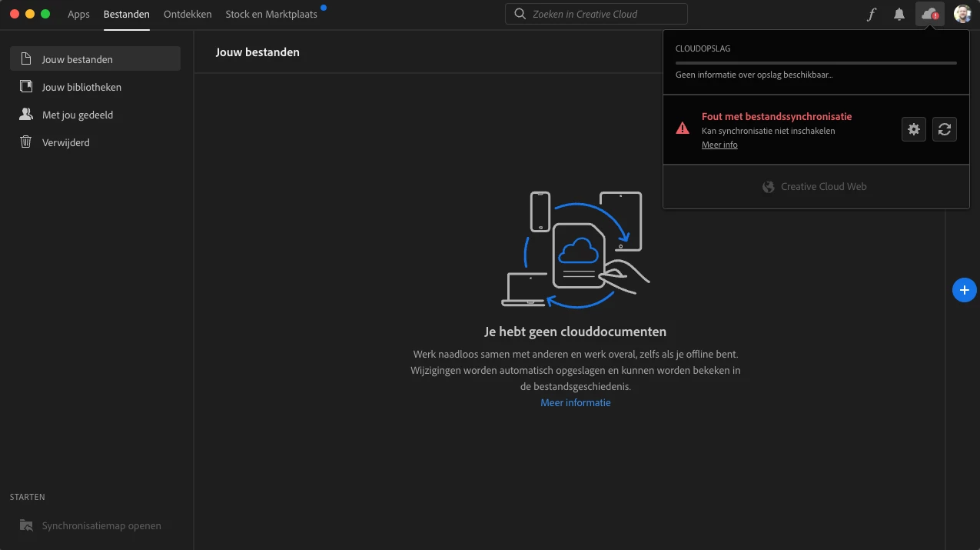Click the cloud sync status icon
This screenshot has height=550, width=980.
click(930, 14)
